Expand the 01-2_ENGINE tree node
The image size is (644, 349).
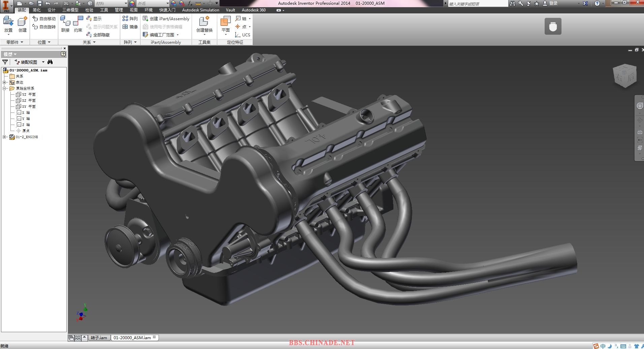(x=4, y=137)
